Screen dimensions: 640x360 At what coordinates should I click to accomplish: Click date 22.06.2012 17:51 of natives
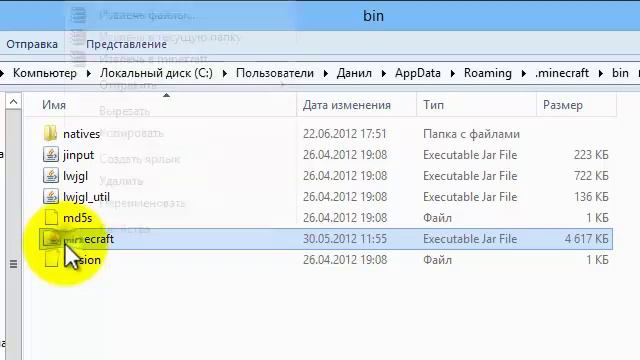tap(344, 134)
